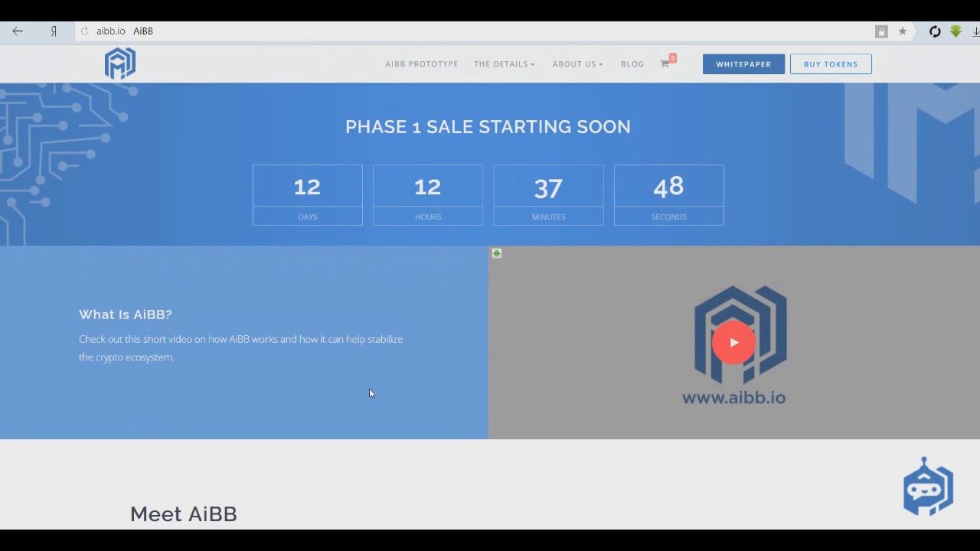The image size is (980, 551).
Task: Open the AIBB PROTOTYPE page
Action: 422,64
